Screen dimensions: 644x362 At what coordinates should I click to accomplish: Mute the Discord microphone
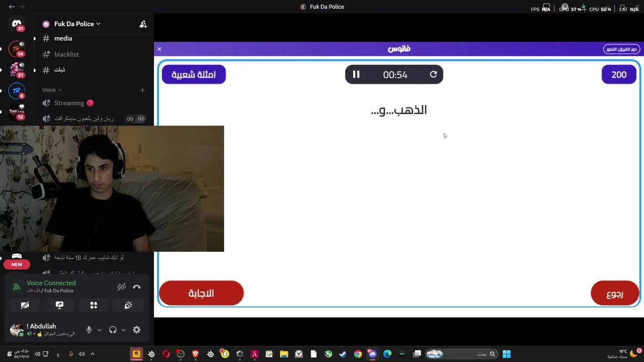(89, 330)
